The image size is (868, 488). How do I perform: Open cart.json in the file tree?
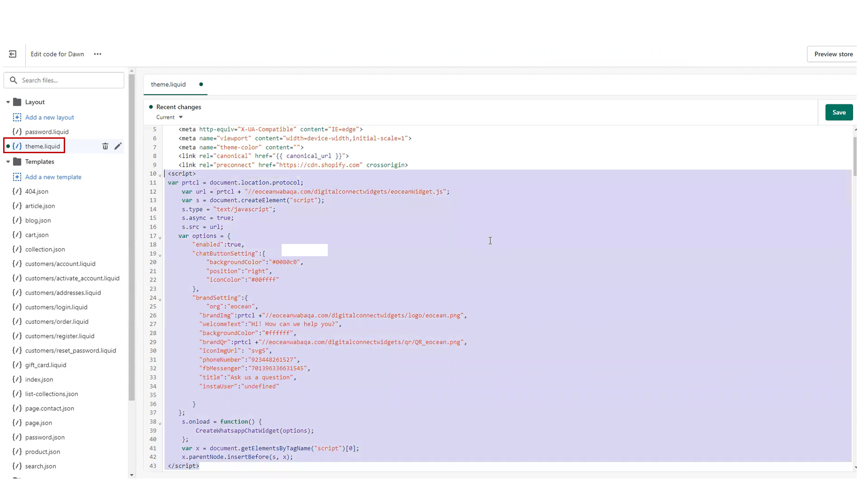(x=37, y=235)
